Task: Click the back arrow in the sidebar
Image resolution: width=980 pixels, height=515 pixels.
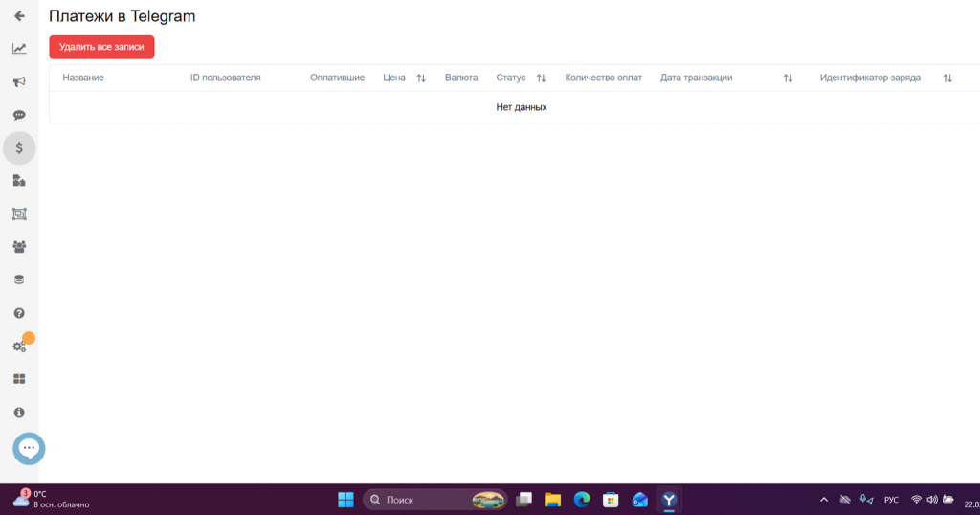Action: (x=19, y=16)
